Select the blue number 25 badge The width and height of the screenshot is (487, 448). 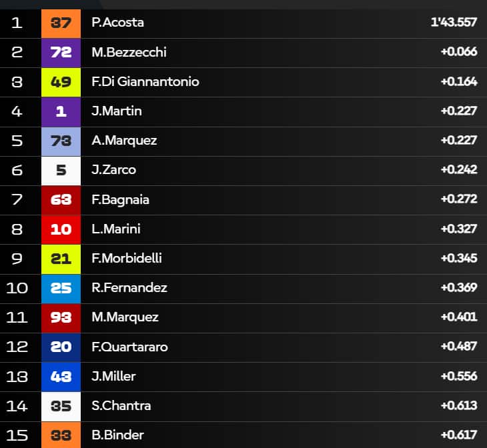61,288
